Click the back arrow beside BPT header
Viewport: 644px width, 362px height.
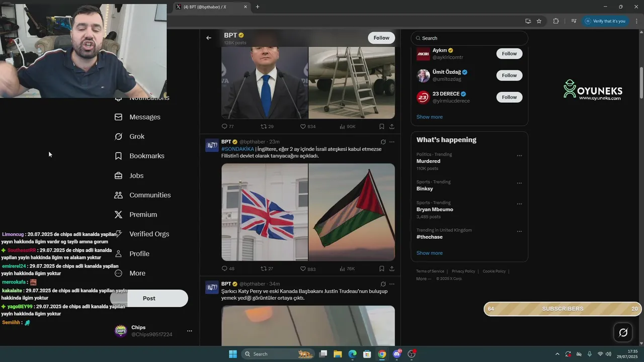(x=209, y=38)
